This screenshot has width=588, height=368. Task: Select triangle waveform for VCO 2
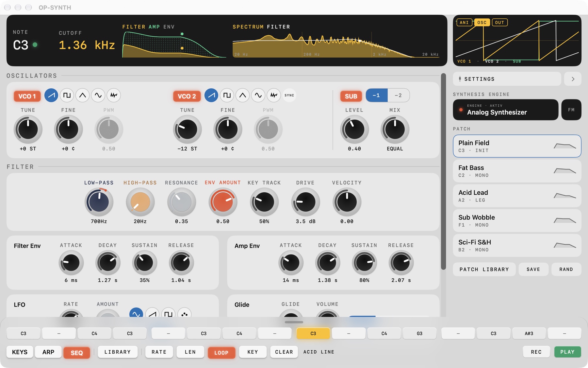click(x=243, y=96)
